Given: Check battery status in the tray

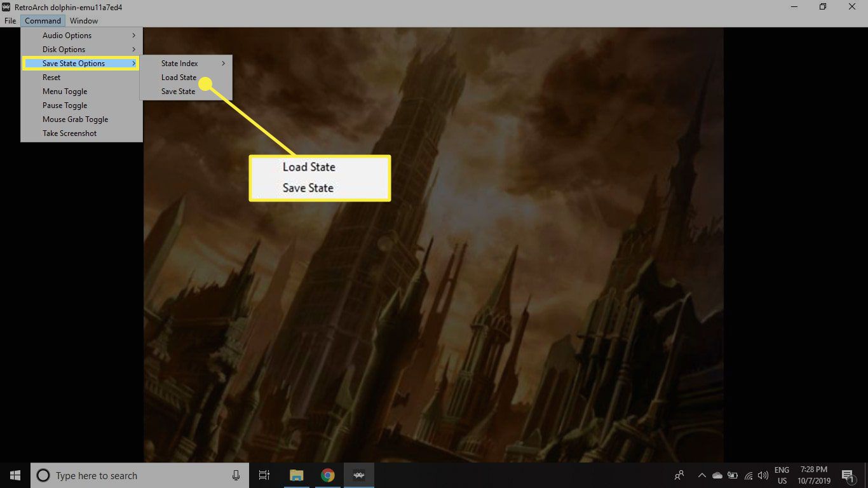Looking at the screenshot, I should (x=733, y=475).
